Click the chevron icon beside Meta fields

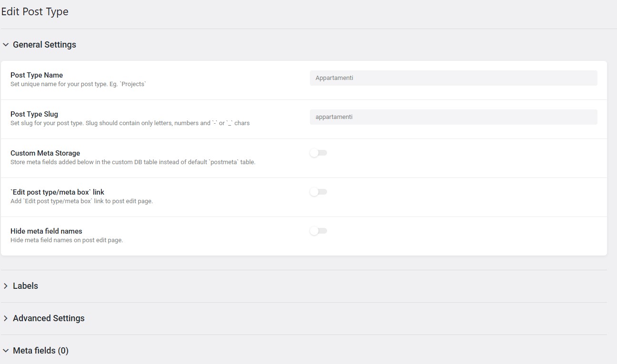[x=6, y=351]
